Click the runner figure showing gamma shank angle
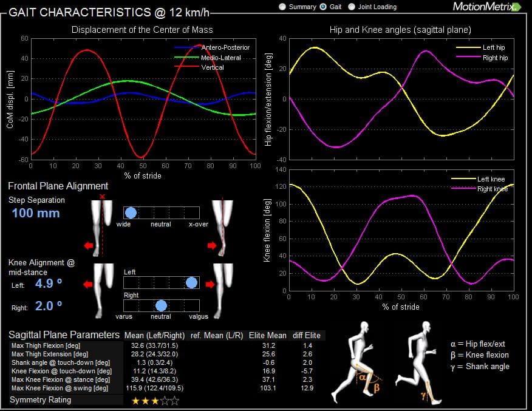Image resolution: width=532 pixels, height=411 pixels. 418,363
